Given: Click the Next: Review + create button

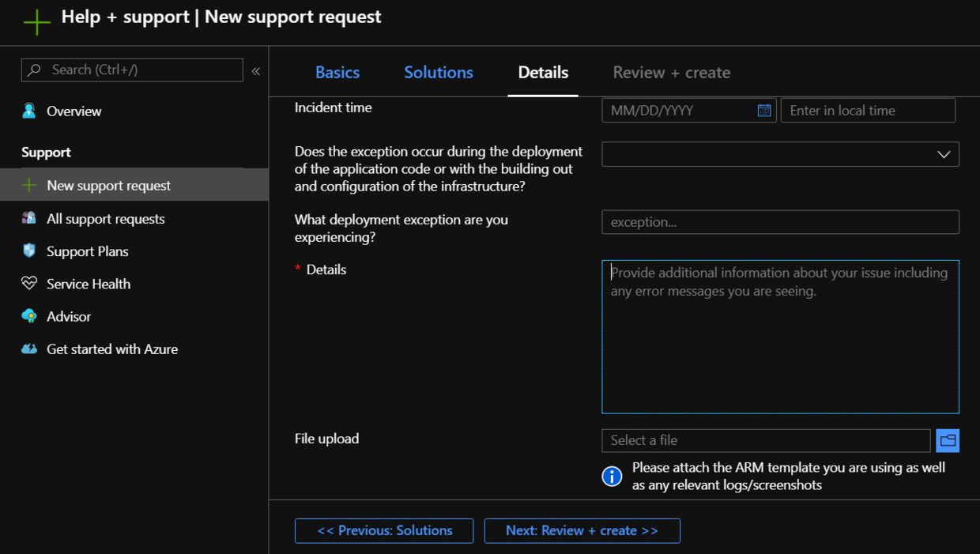Looking at the screenshot, I should 582,530.
